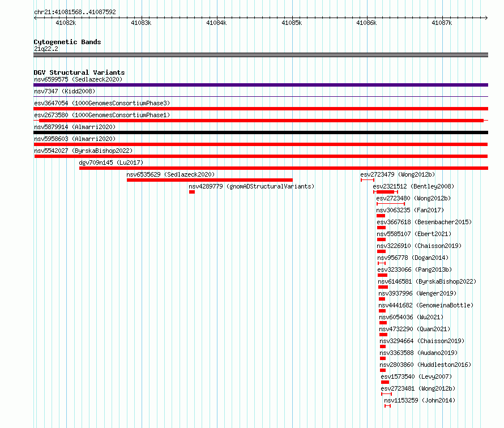Click the small red nsv4289779 variant box
The height and width of the screenshot is (428, 504).
pyautogui.click(x=192, y=192)
